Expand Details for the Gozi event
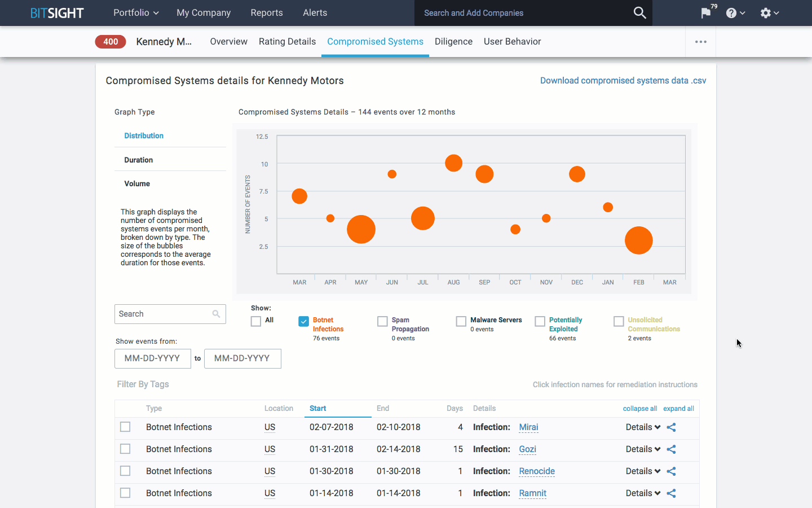Screen dimensions: 812x508 click(x=643, y=449)
